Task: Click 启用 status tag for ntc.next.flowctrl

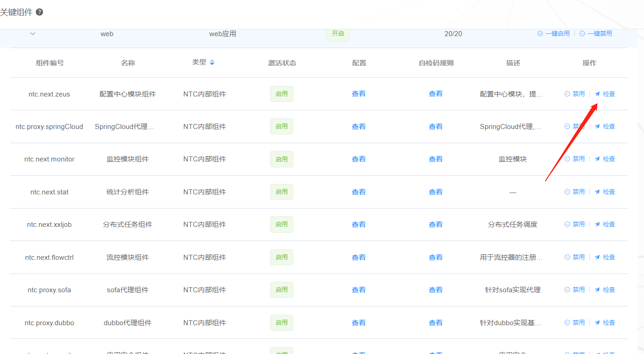Action: coord(281,257)
